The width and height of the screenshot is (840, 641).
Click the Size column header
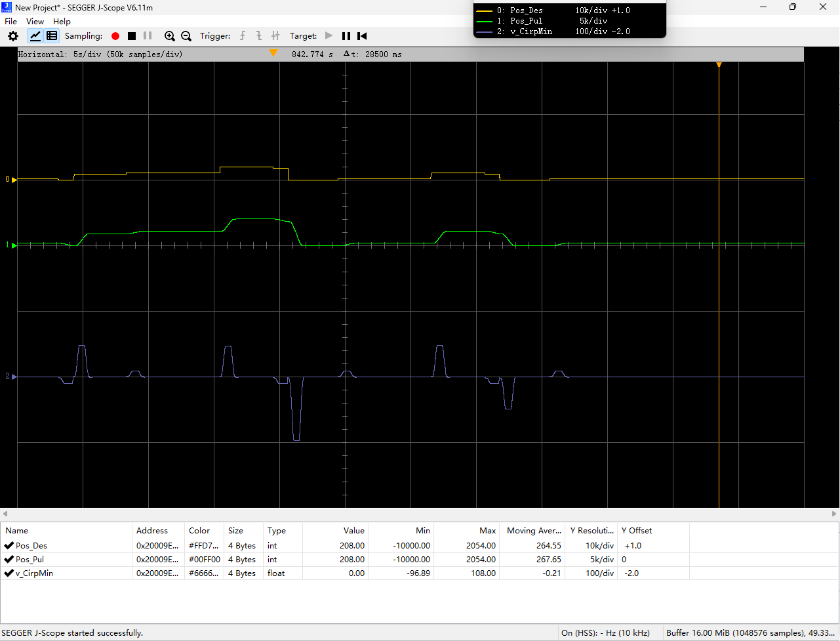pos(243,531)
